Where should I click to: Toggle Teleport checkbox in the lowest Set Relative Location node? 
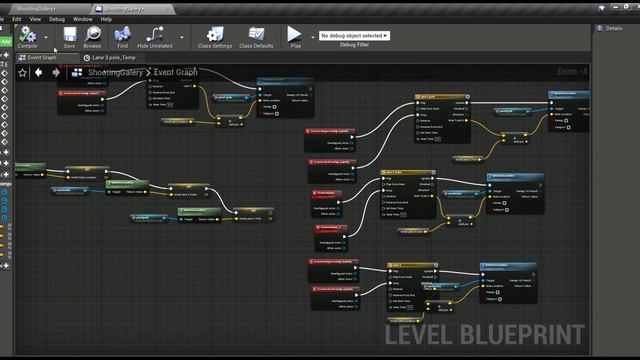tap(500, 299)
